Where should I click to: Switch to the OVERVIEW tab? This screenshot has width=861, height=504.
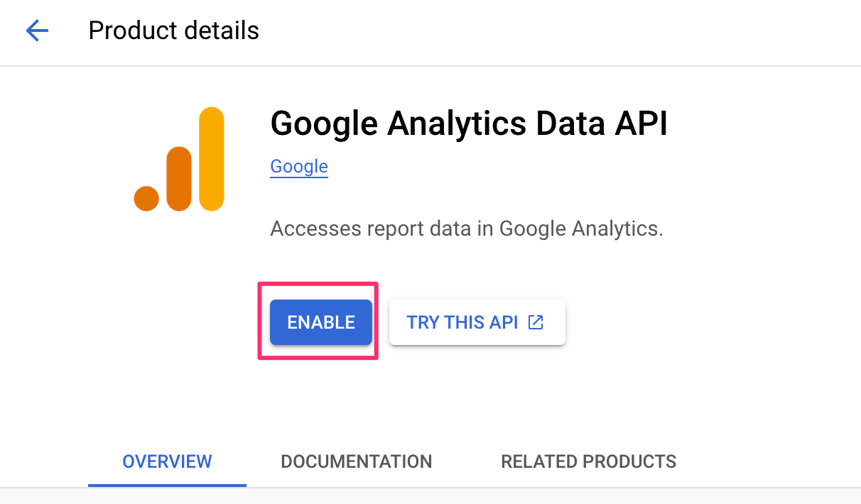click(167, 461)
